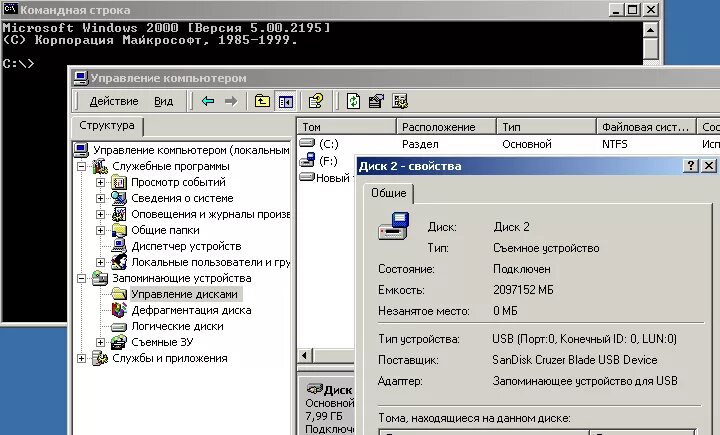Click the Forward arrow toolbar icon
Viewport: 720px width, 435px height.
click(x=231, y=101)
